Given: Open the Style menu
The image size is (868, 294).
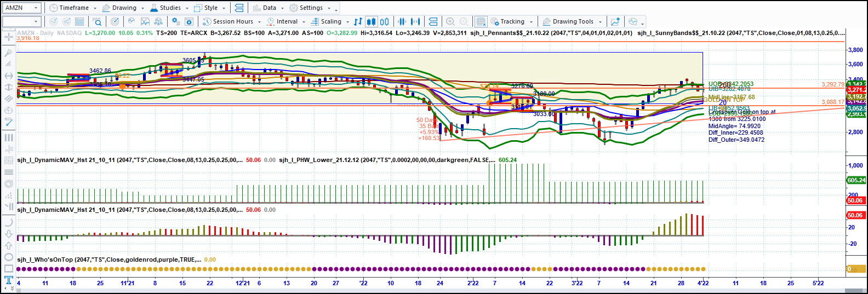Looking at the screenshot, I should 210,8.
